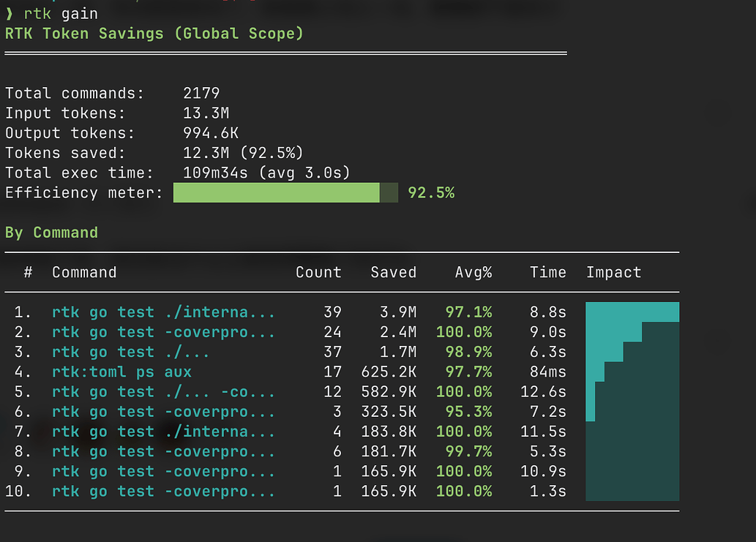This screenshot has height=542, width=756.
Task: Select row 3 'rtk go test ./...' command
Action: click(x=131, y=352)
